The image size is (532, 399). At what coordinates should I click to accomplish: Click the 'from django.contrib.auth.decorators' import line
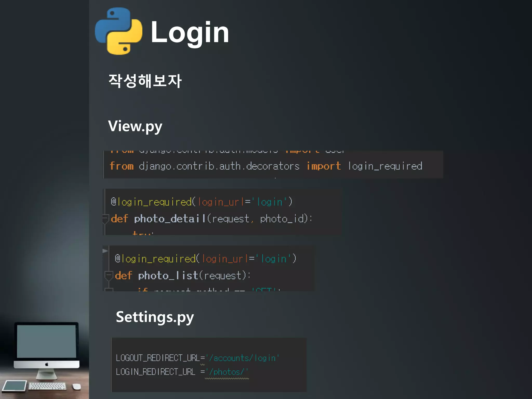pyautogui.click(x=266, y=166)
